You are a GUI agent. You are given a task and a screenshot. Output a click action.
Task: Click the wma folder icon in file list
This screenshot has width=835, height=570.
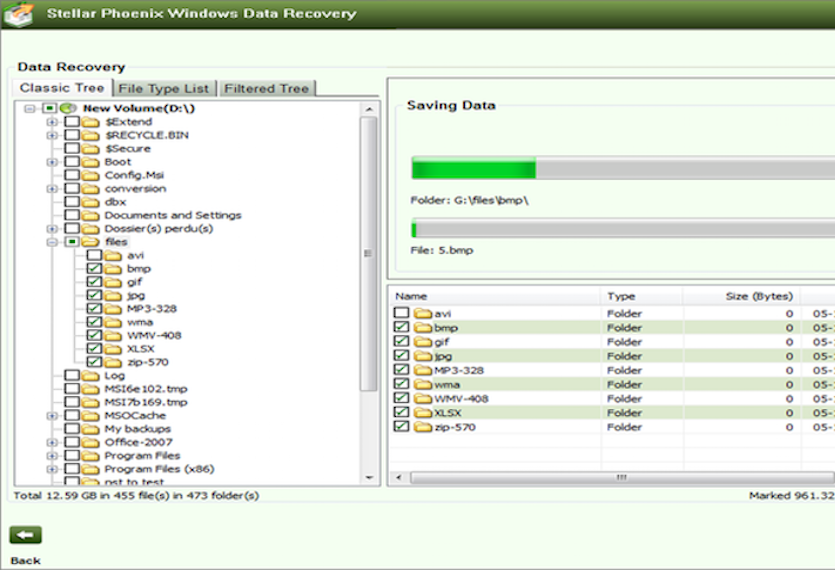(x=423, y=385)
